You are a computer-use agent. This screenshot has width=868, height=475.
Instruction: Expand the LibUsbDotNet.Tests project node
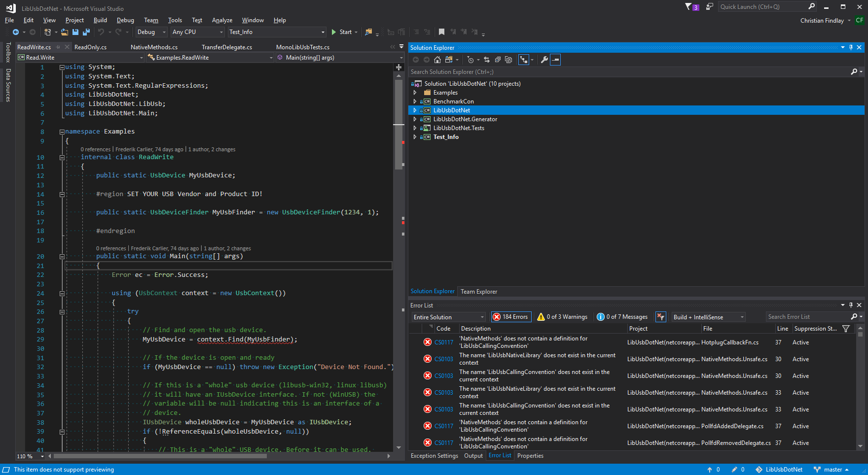pyautogui.click(x=415, y=128)
